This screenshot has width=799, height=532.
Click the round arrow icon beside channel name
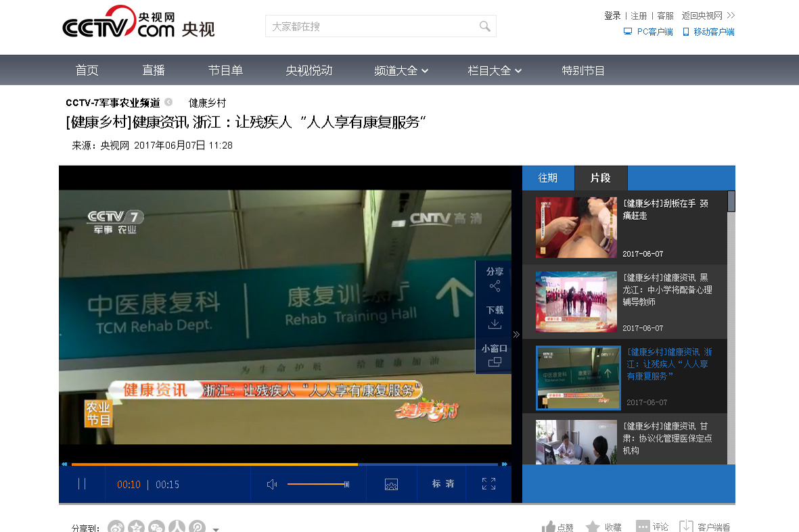[168, 102]
